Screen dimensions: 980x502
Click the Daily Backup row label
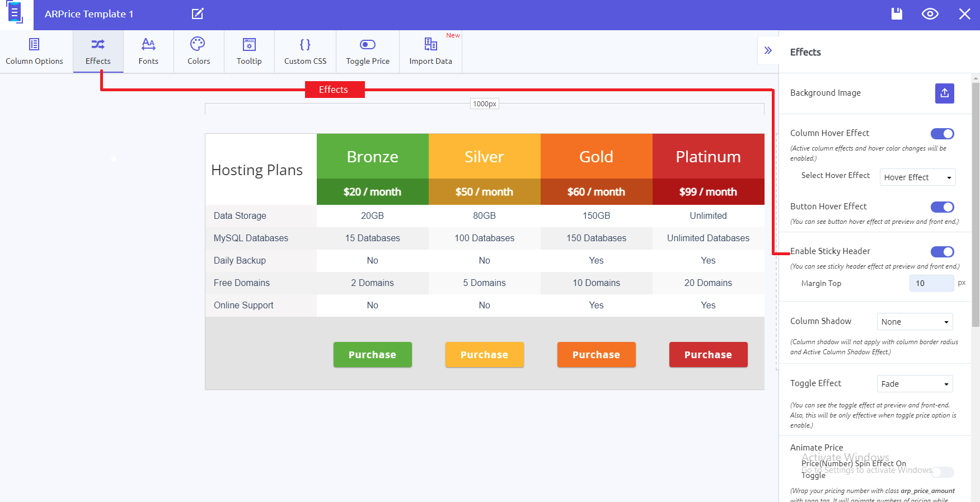click(240, 261)
